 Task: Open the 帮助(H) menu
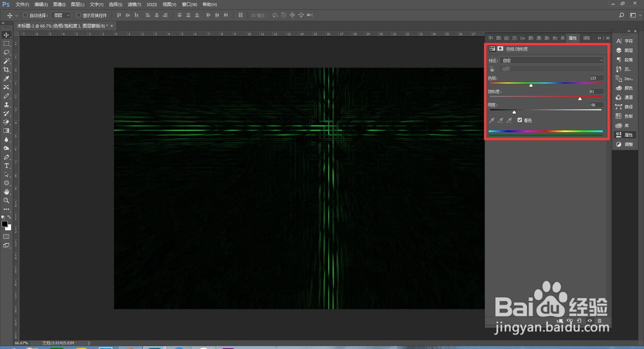(210, 4)
